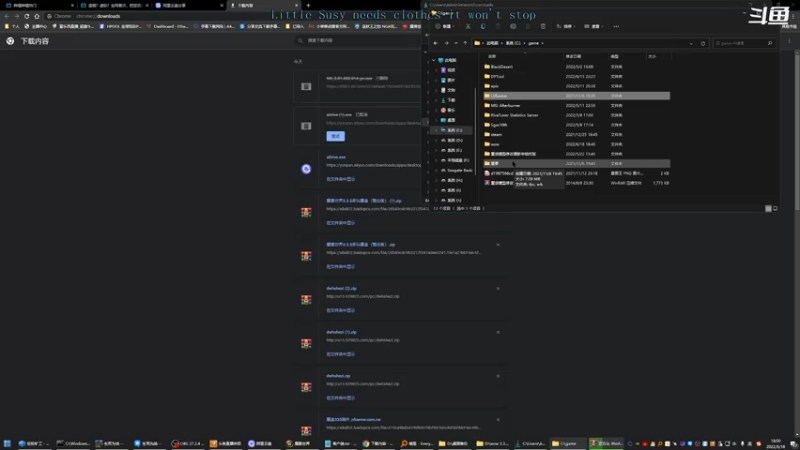800x450 pixels.
Task: Click the blue retry button under alidrive (1).exe
Action: click(x=335, y=136)
